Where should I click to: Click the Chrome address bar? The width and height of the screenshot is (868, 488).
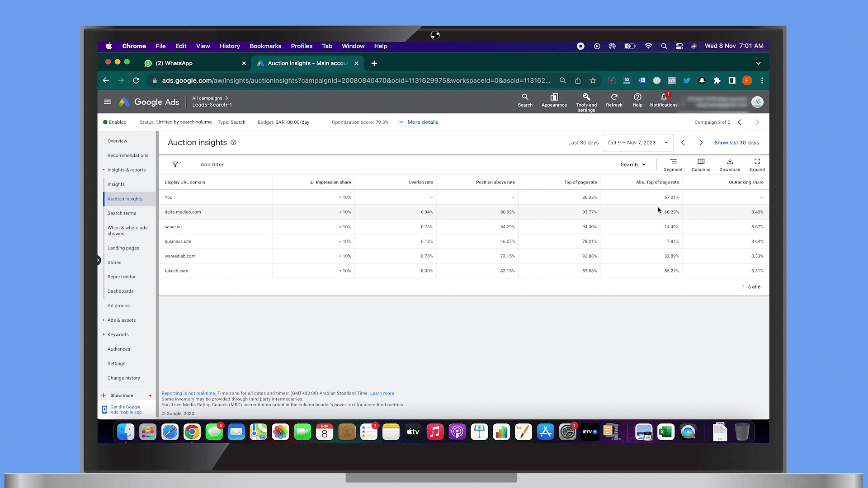356,80
